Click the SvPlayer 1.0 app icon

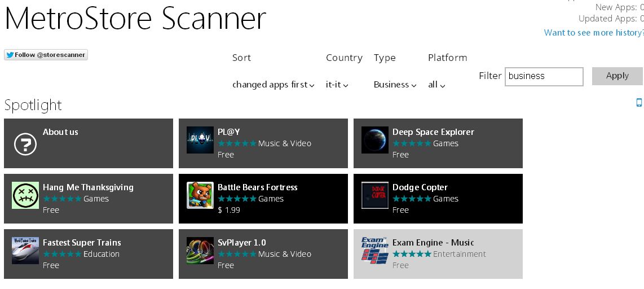(x=200, y=251)
